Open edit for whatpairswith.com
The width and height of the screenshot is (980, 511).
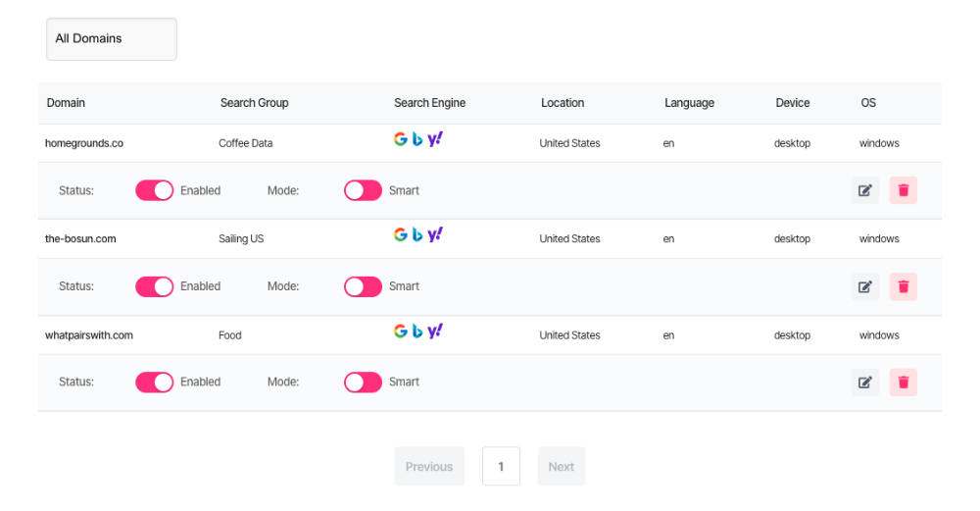(865, 382)
